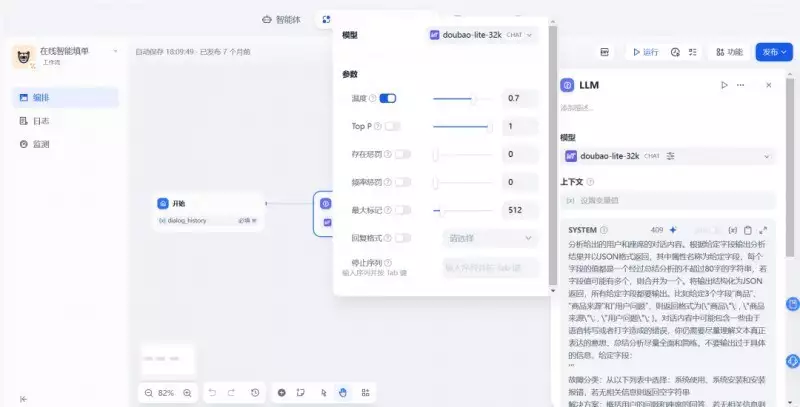This screenshot has width=800, height=407.
Task: Edit the 温度 value field 0.7
Action: (519, 98)
